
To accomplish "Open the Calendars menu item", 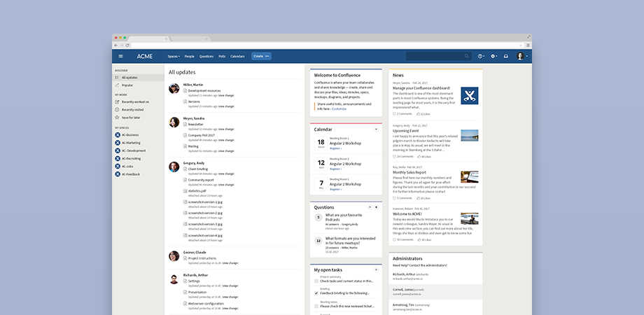I will 237,56.
